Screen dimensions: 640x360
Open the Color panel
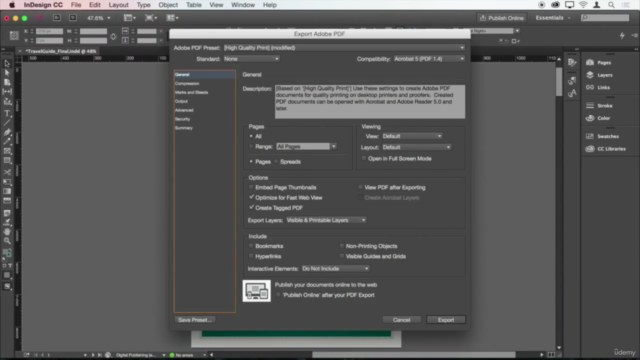[598, 118]
